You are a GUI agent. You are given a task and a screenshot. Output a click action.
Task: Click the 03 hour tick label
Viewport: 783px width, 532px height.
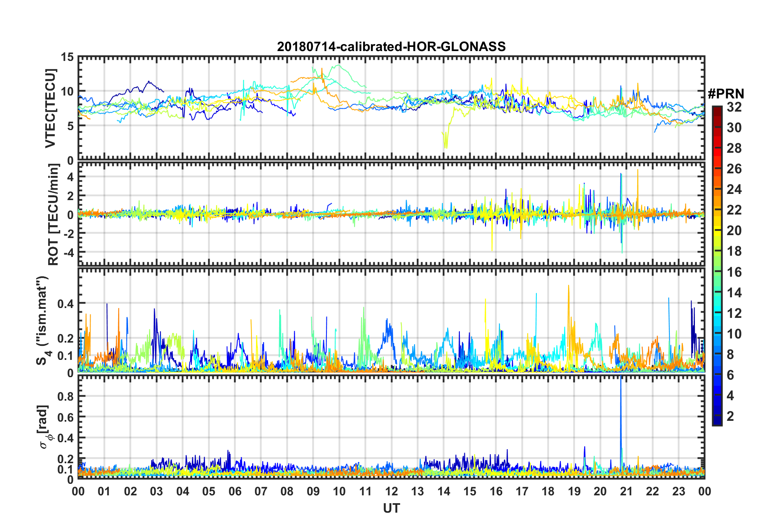(156, 491)
